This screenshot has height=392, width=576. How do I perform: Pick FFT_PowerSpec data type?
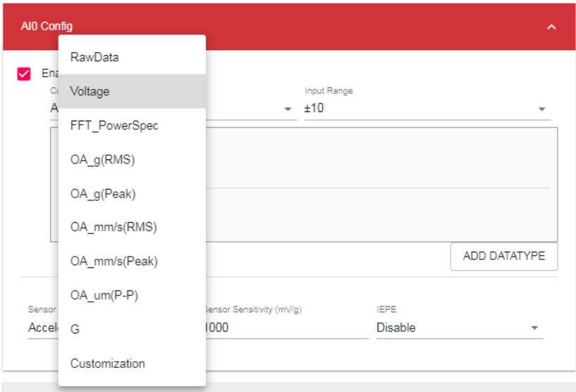point(132,125)
